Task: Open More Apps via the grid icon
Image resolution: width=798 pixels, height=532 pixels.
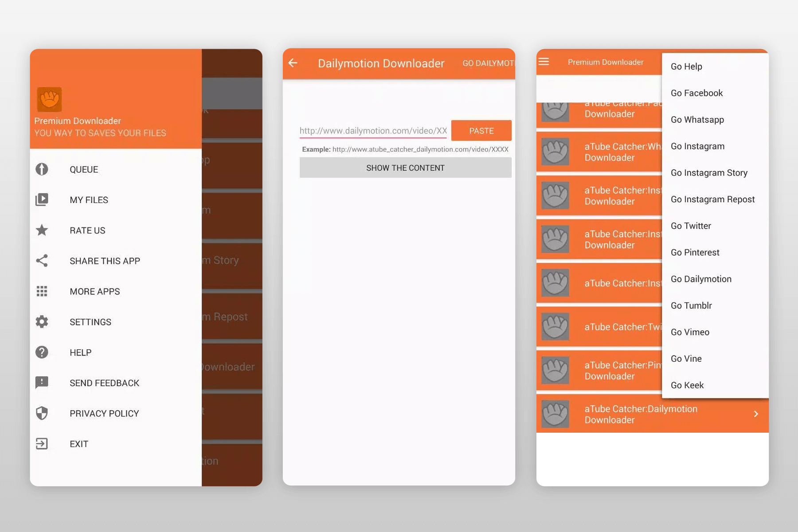Action: click(42, 291)
